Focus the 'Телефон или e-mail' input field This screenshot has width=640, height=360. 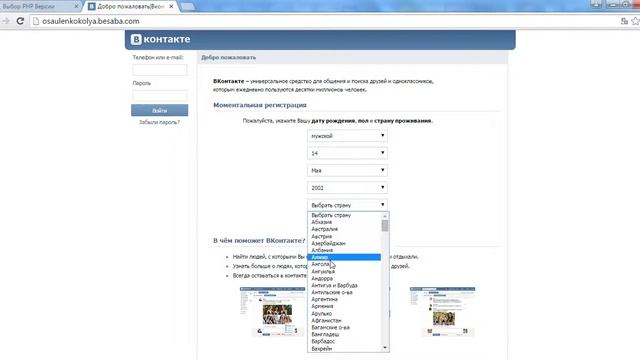point(160,70)
